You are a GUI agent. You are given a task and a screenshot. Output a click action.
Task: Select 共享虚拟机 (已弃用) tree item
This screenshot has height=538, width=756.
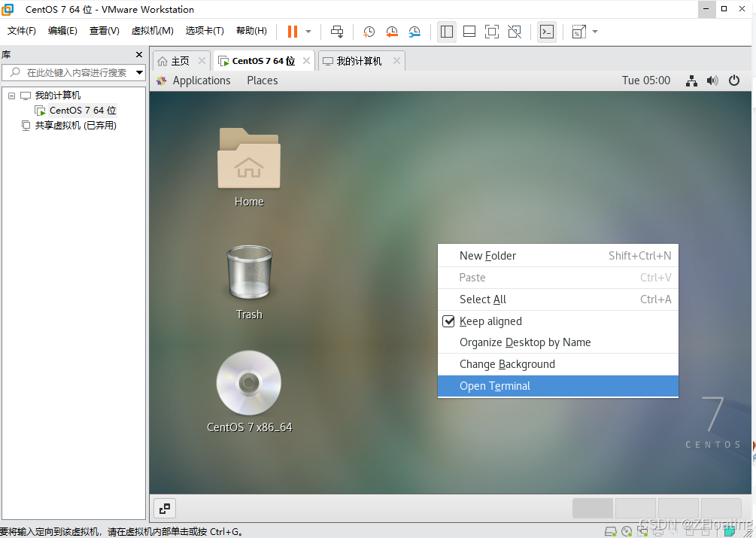coord(75,126)
